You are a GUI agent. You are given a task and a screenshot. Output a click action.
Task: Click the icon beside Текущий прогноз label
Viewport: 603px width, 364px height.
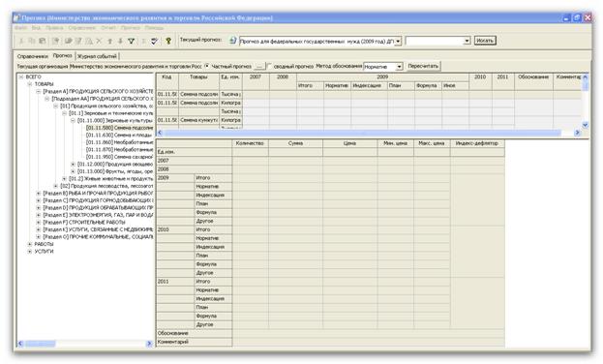[232, 40]
